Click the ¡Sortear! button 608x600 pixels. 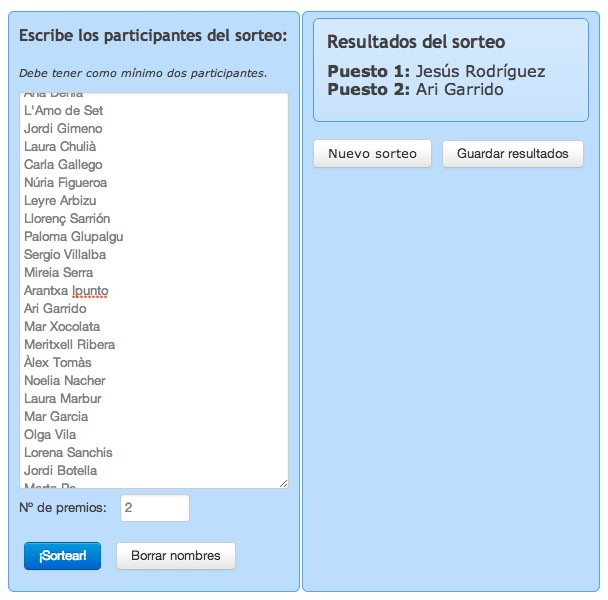[x=62, y=556]
